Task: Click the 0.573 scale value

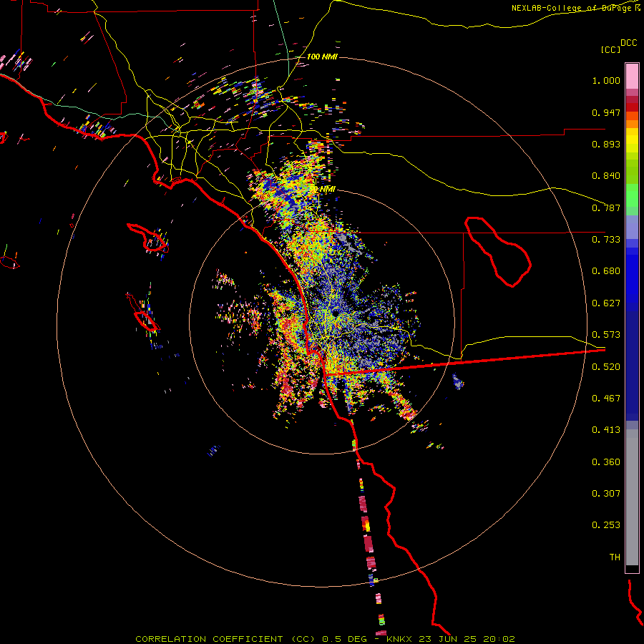Action: tap(606, 335)
